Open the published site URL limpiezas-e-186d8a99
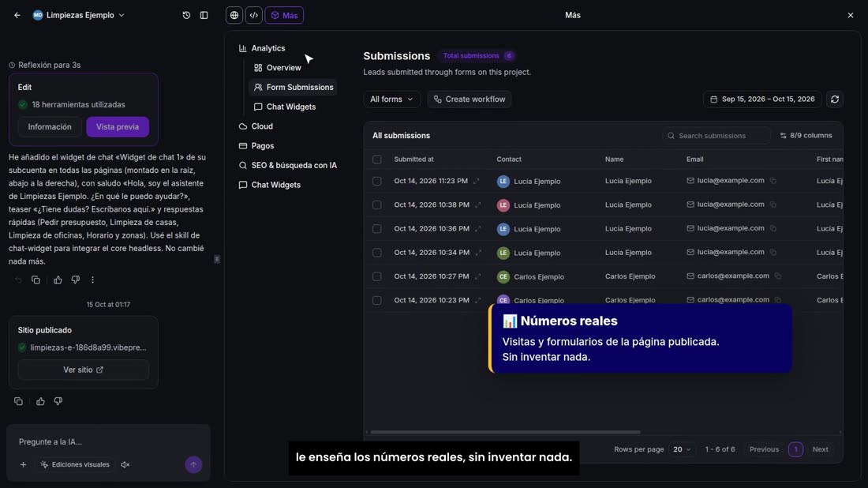 coord(88,348)
